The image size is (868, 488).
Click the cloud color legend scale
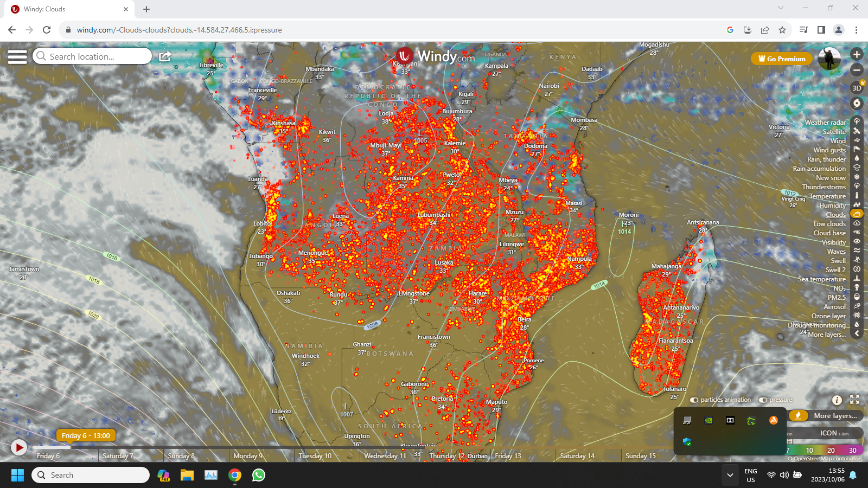(825, 450)
